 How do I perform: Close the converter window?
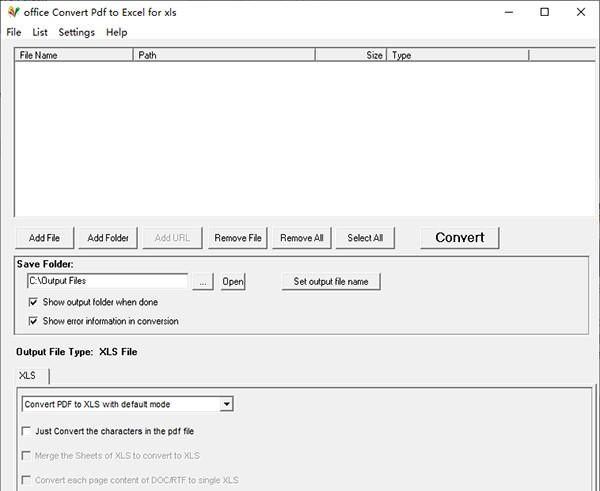pyautogui.click(x=581, y=12)
